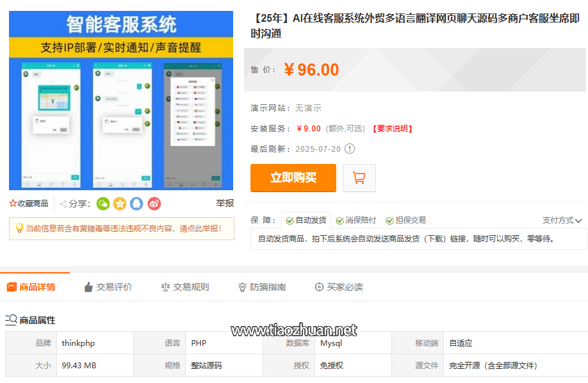Share to QZone star icon

coord(120,204)
